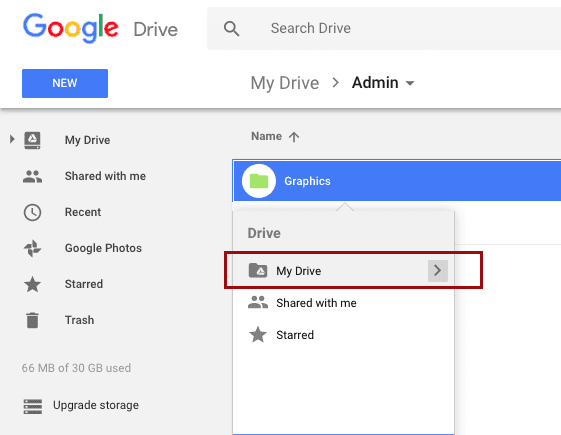Open Google Photos in the sidebar
Screen dimensions: 561x435
coord(103,248)
